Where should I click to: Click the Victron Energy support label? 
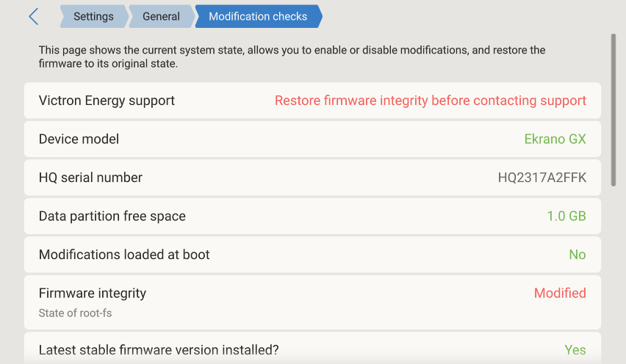[107, 101]
